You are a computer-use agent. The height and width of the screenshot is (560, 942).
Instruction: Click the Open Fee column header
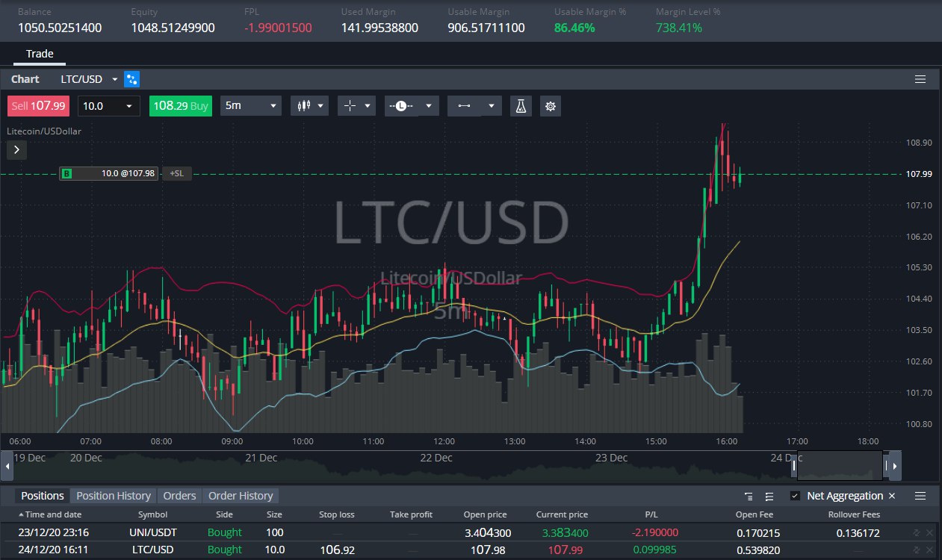tap(755, 514)
